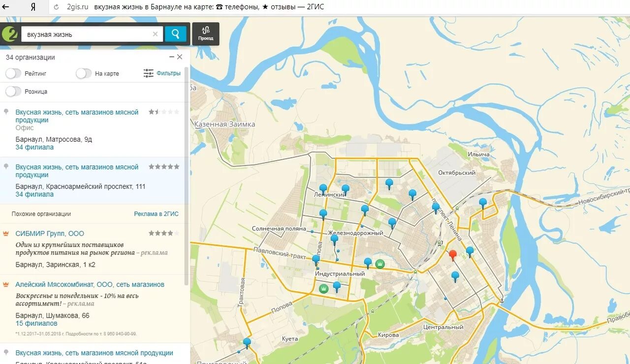Viewport: 630px width, 364px height.
Task: Click the address "Барнаул, Шумакова, 66"
Action: coord(52,315)
